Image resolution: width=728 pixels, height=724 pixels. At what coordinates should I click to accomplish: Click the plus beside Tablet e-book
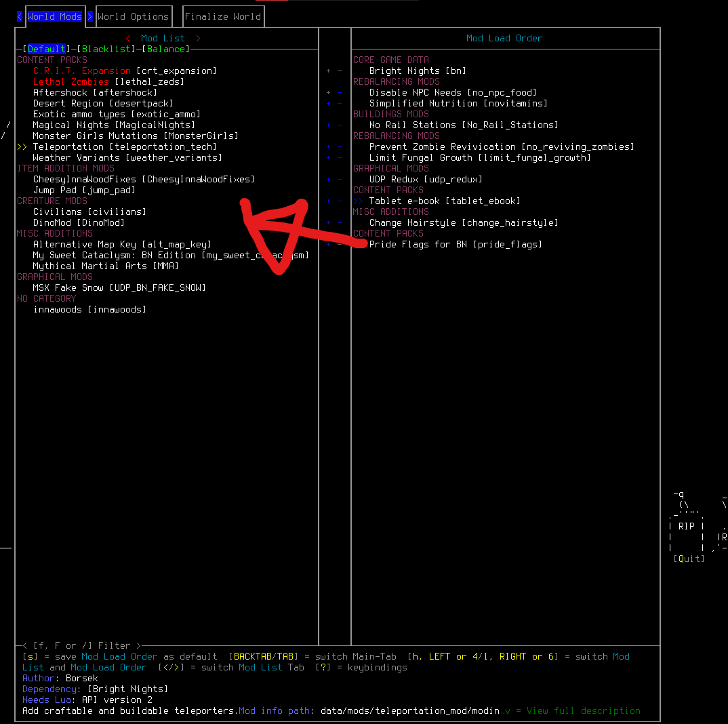coord(328,201)
